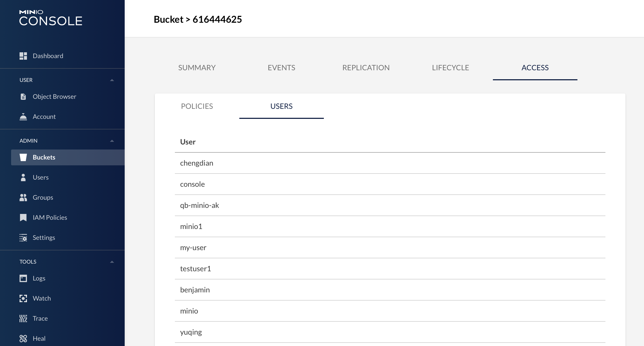The width and height of the screenshot is (644, 346).
Task: Click the Watch focus icon
Action: pos(23,298)
